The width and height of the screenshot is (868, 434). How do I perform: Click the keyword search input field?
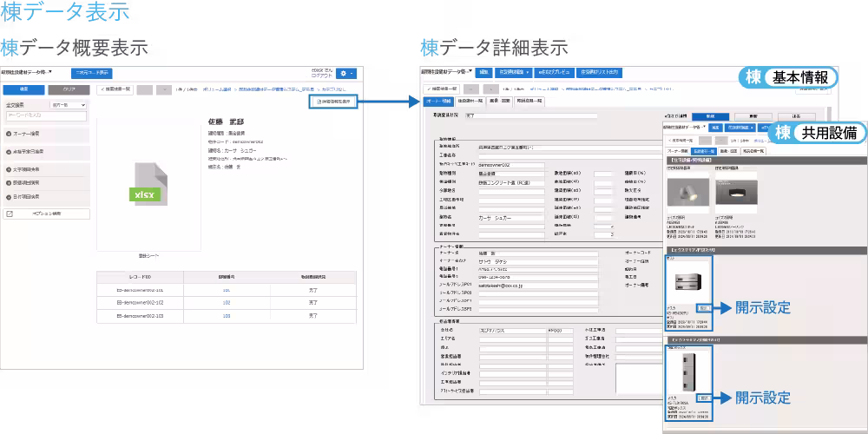pos(45,115)
